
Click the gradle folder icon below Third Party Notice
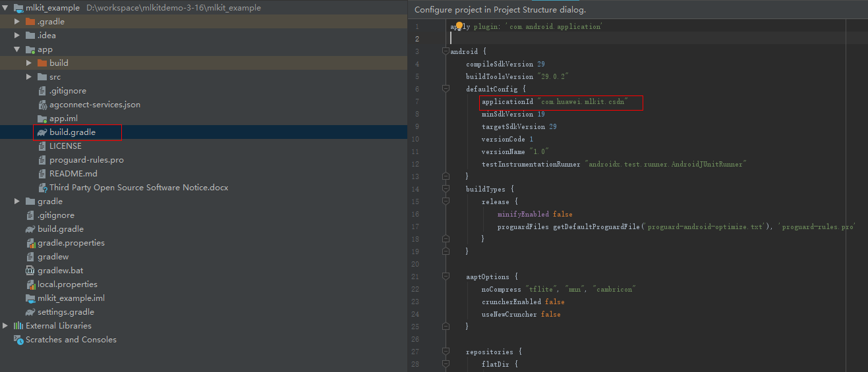point(30,201)
